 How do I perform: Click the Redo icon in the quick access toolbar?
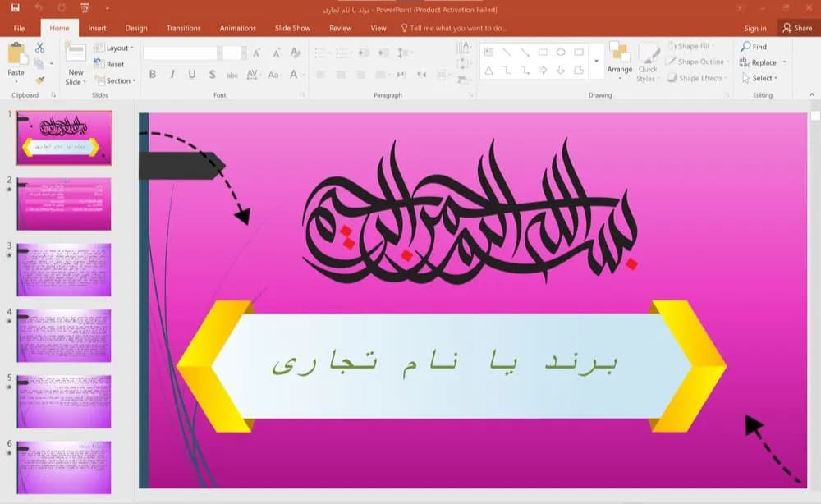point(62,8)
